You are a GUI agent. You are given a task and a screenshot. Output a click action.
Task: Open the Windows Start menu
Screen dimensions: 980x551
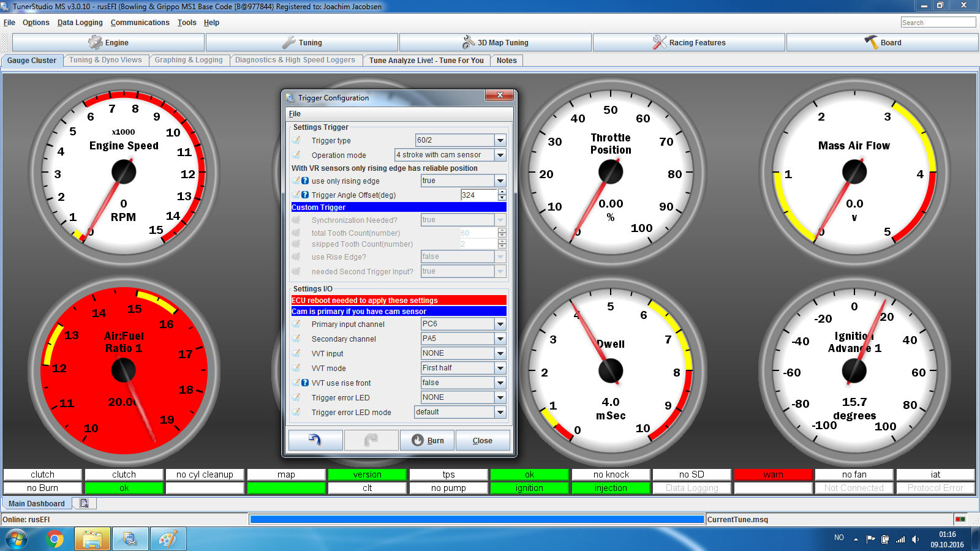point(17,539)
